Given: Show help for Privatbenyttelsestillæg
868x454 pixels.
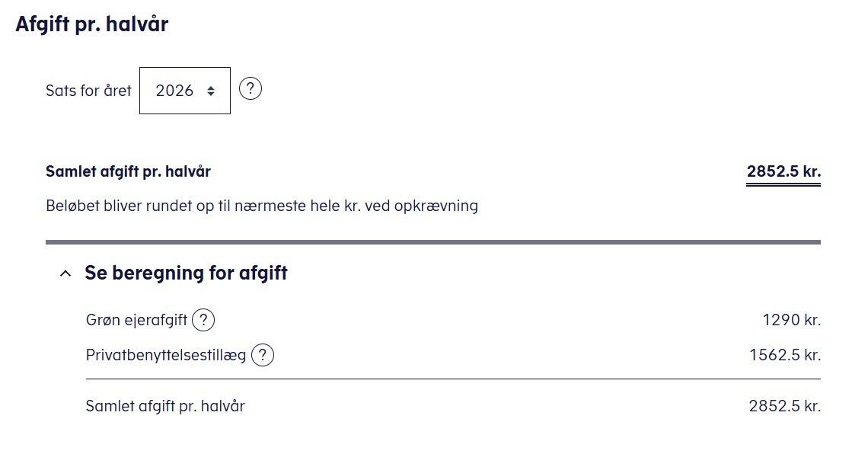Looking at the screenshot, I should click(263, 355).
